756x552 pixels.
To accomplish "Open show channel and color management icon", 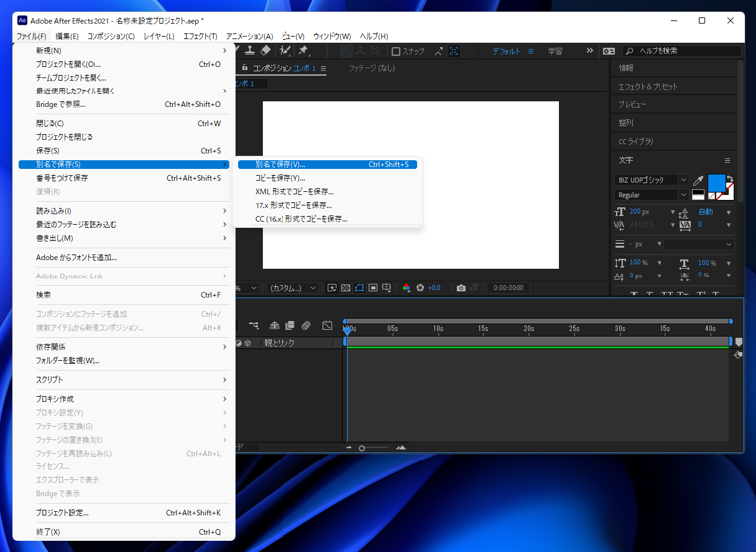I will coord(406,288).
